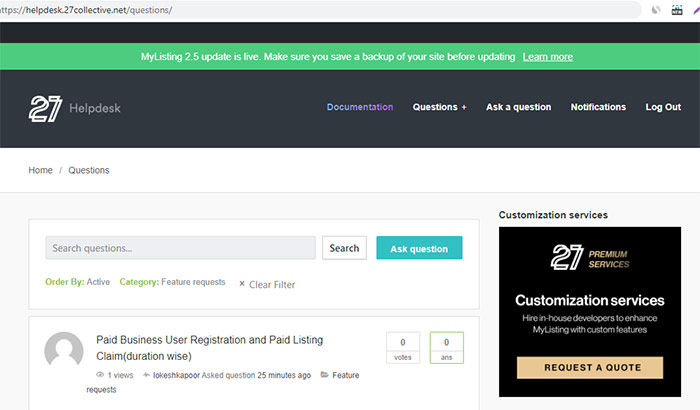Screen dimensions: 700x410
Task: Click the Request a Quote button
Action: pyautogui.click(x=590, y=368)
